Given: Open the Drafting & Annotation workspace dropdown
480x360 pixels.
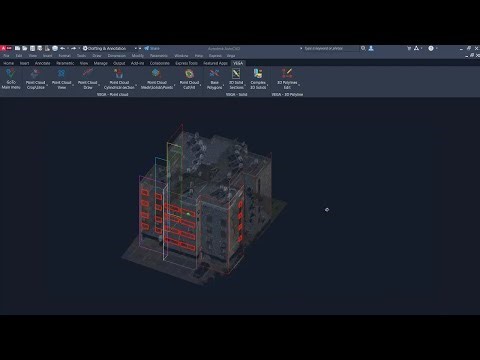Looking at the screenshot, I should pos(110,49).
